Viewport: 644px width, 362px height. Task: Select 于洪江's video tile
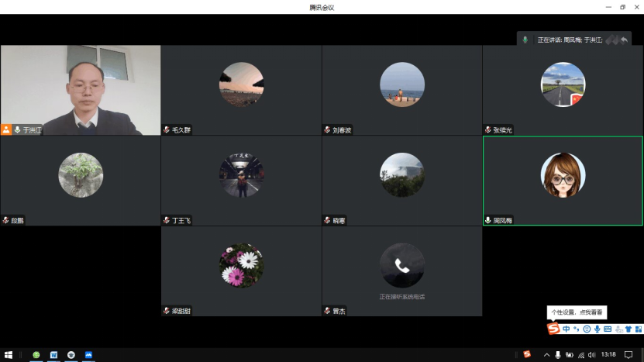(81, 89)
